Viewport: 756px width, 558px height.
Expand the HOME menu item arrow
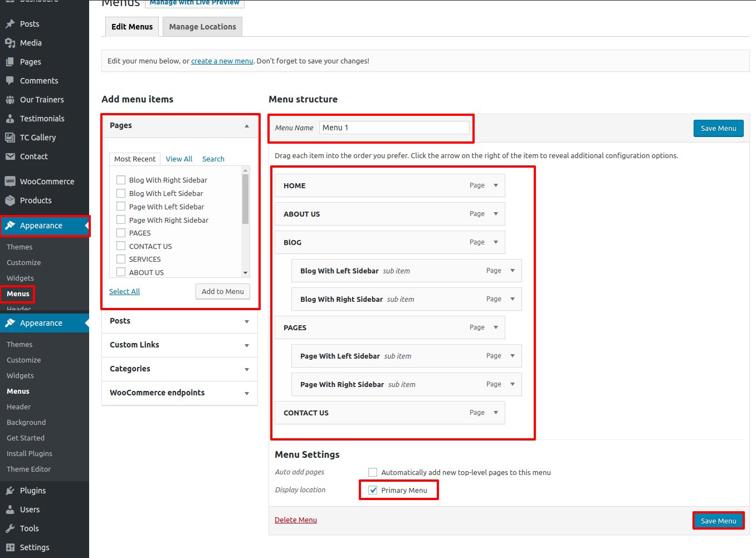point(496,185)
